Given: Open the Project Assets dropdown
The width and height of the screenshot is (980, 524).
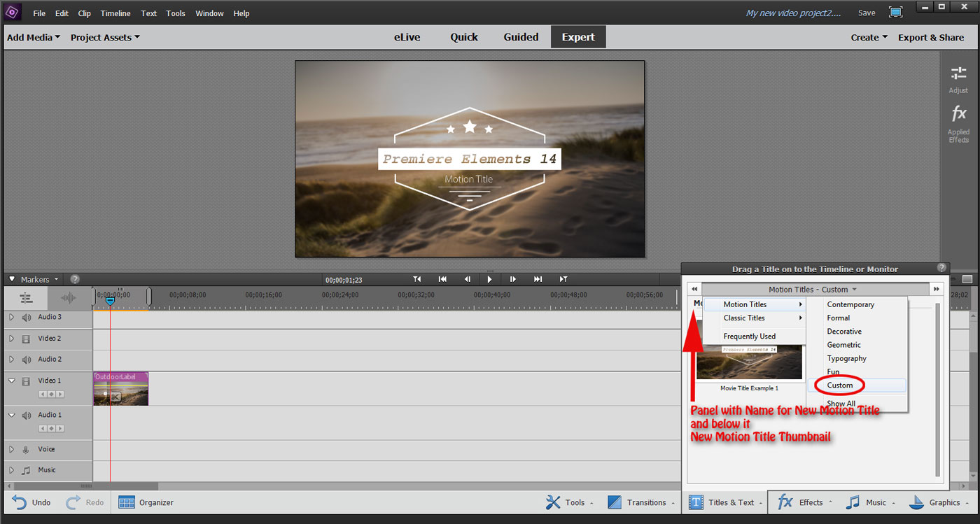Looking at the screenshot, I should [x=105, y=38].
